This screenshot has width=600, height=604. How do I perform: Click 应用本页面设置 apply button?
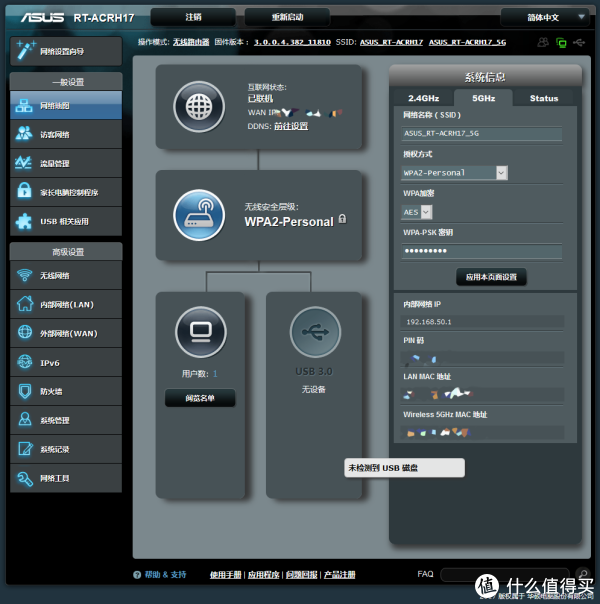(x=491, y=277)
